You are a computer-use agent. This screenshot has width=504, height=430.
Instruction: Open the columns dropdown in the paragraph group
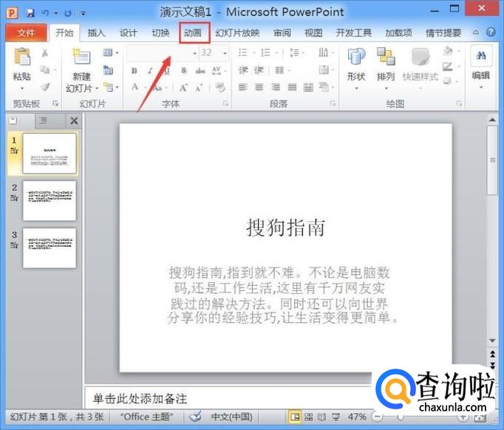(282, 69)
